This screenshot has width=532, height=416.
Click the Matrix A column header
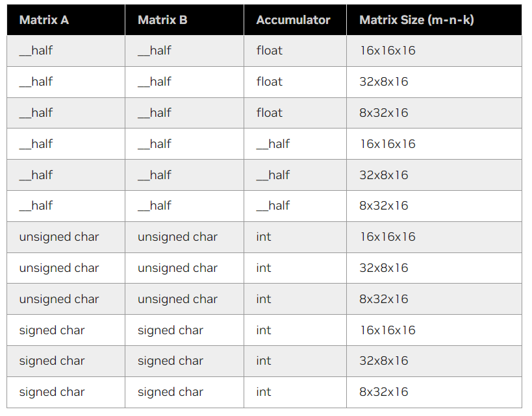pyautogui.click(x=44, y=20)
